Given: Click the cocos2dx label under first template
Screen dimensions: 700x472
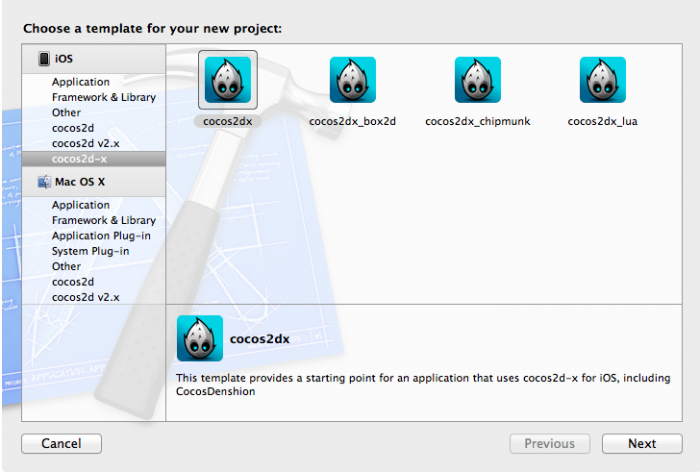Looking at the screenshot, I should pos(228,121).
